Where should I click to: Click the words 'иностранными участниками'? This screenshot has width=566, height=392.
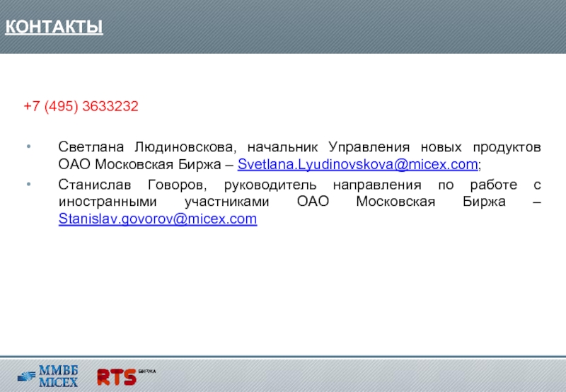click(x=164, y=202)
